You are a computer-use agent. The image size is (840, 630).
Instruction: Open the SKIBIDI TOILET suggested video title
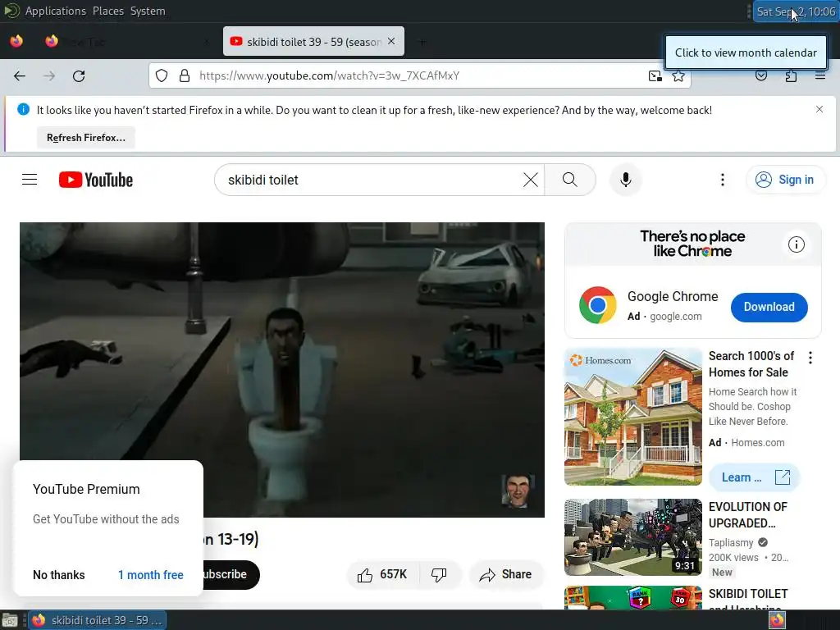point(748,599)
